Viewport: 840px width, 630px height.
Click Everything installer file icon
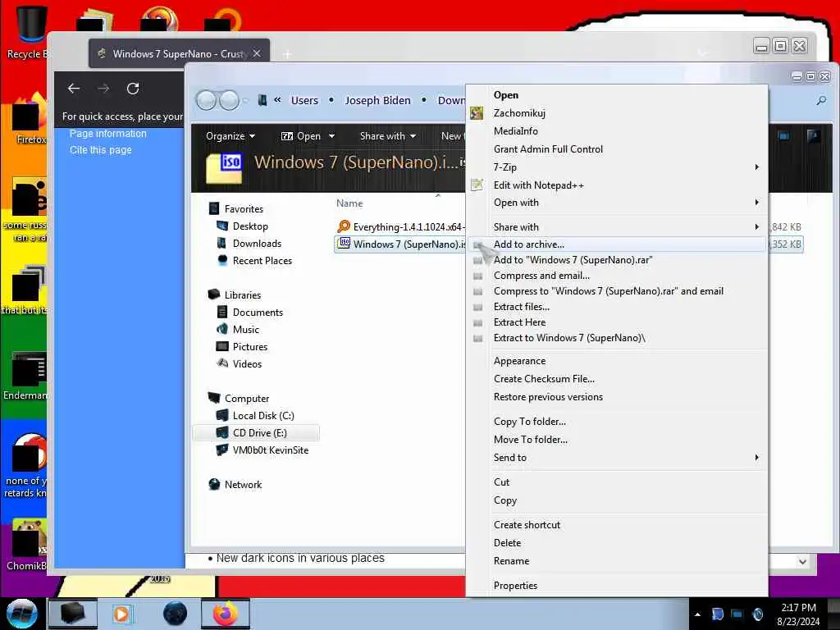[344, 226]
